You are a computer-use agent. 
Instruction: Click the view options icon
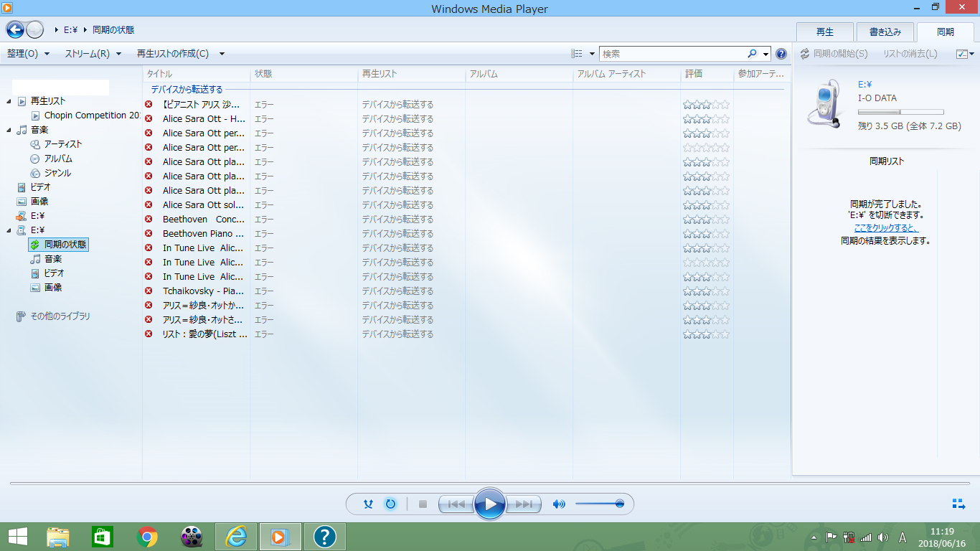[x=577, y=54]
